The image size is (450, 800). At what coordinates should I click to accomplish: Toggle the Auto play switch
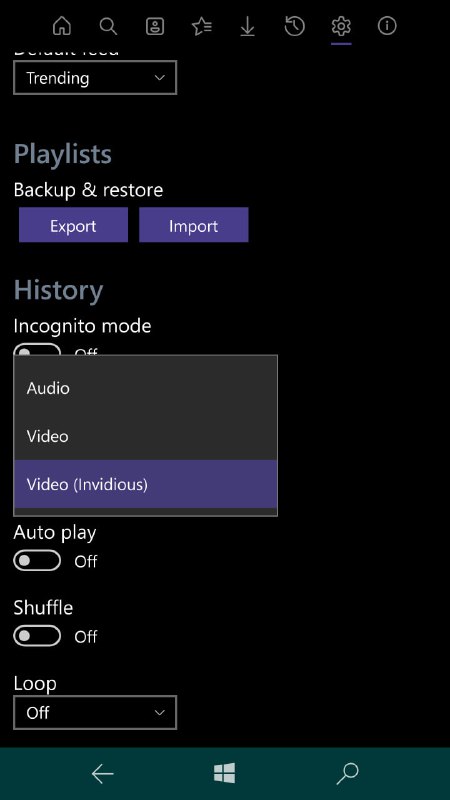coord(37,561)
